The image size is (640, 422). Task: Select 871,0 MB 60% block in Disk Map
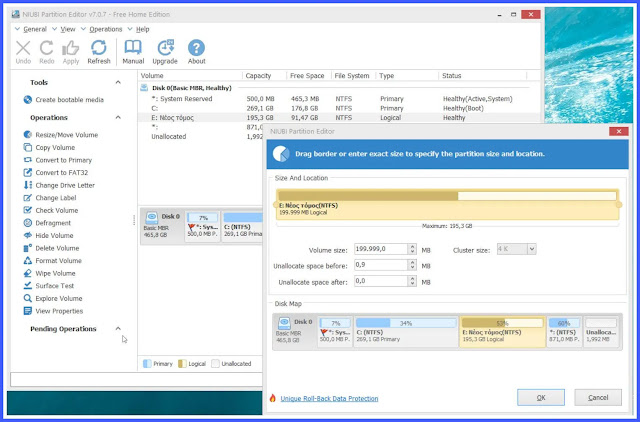[564, 331]
